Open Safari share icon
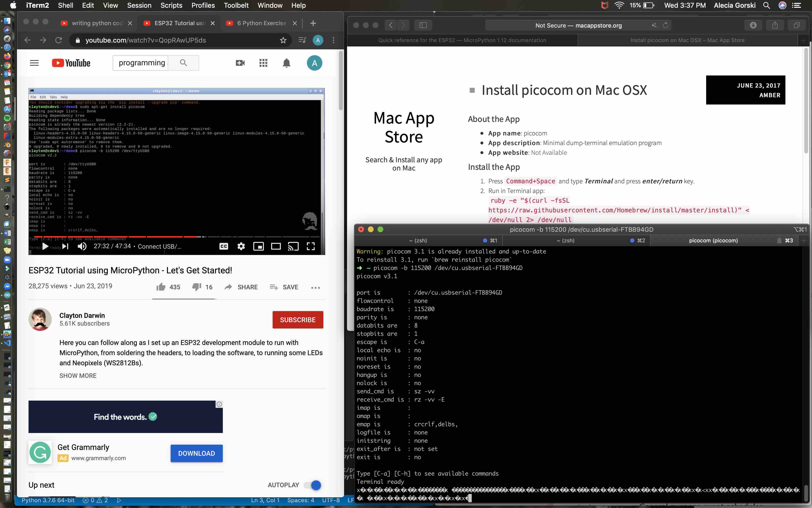This screenshot has height=508, width=812. pyautogui.click(x=775, y=25)
